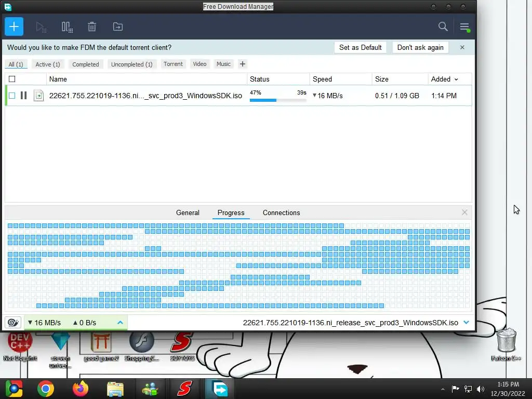Screen dimensions: 532x399
Task: Check the WindowsSDK.iso row checkbox
Action: (12, 96)
